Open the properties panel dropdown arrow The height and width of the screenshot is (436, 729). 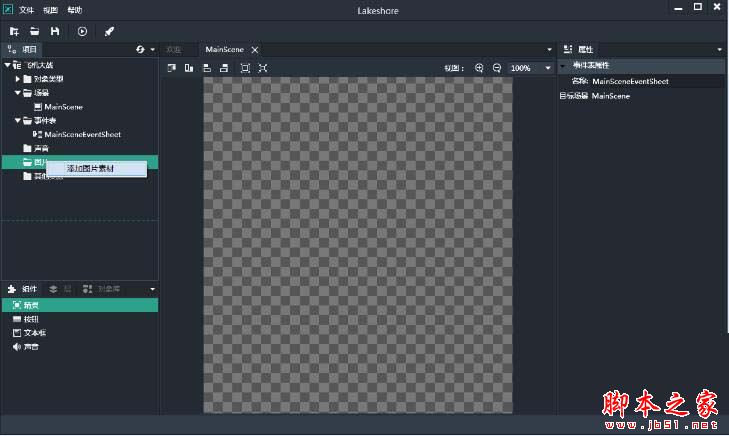[x=720, y=50]
